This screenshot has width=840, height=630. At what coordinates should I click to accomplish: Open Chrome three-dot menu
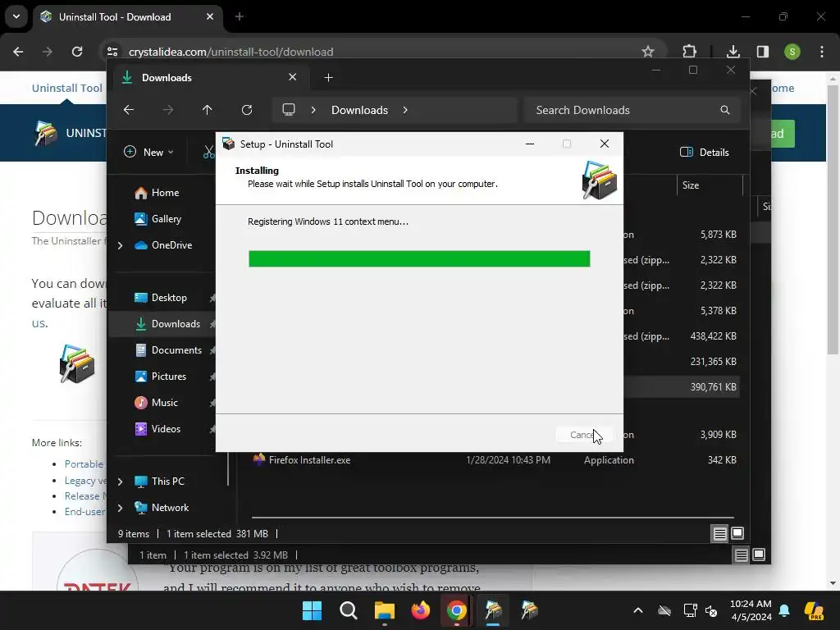click(822, 52)
